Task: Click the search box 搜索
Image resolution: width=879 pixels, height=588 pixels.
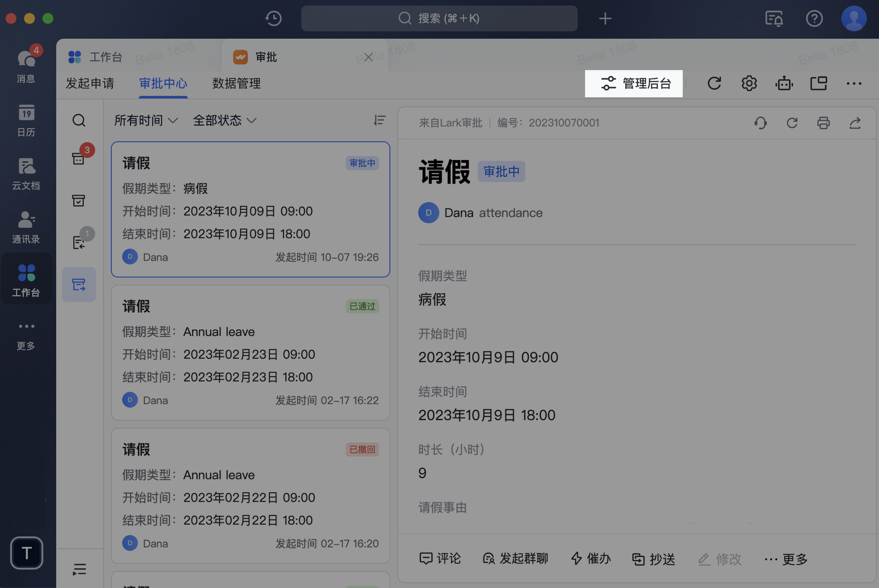Action: tap(439, 18)
